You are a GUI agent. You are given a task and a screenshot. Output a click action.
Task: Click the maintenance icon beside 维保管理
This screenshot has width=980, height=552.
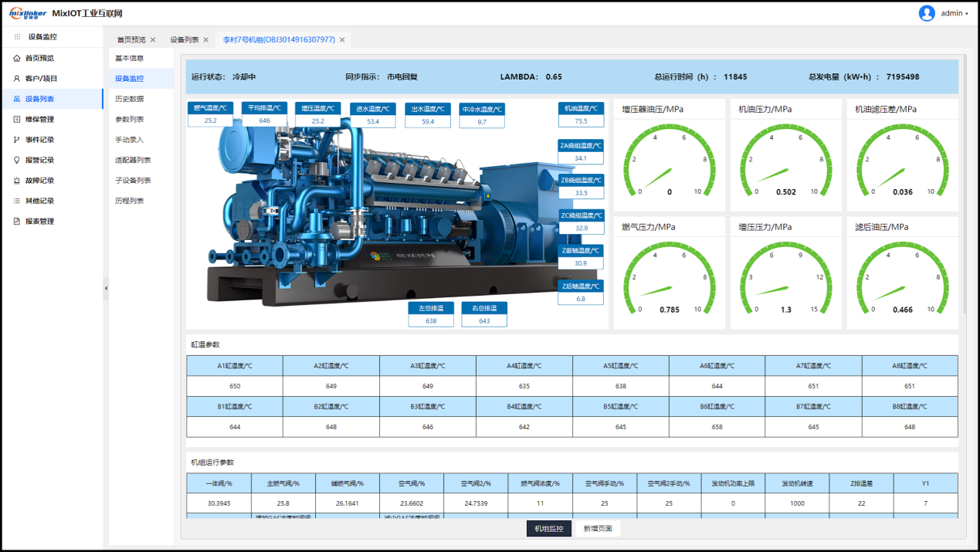coord(17,120)
